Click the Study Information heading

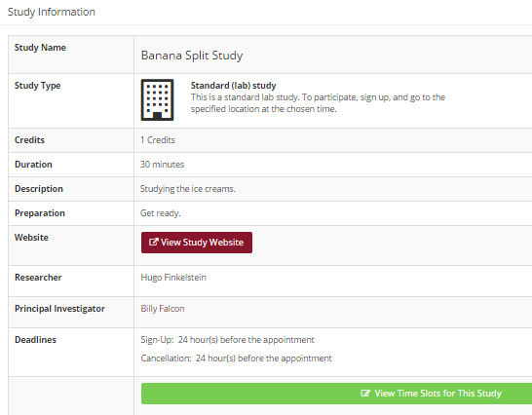52,12
